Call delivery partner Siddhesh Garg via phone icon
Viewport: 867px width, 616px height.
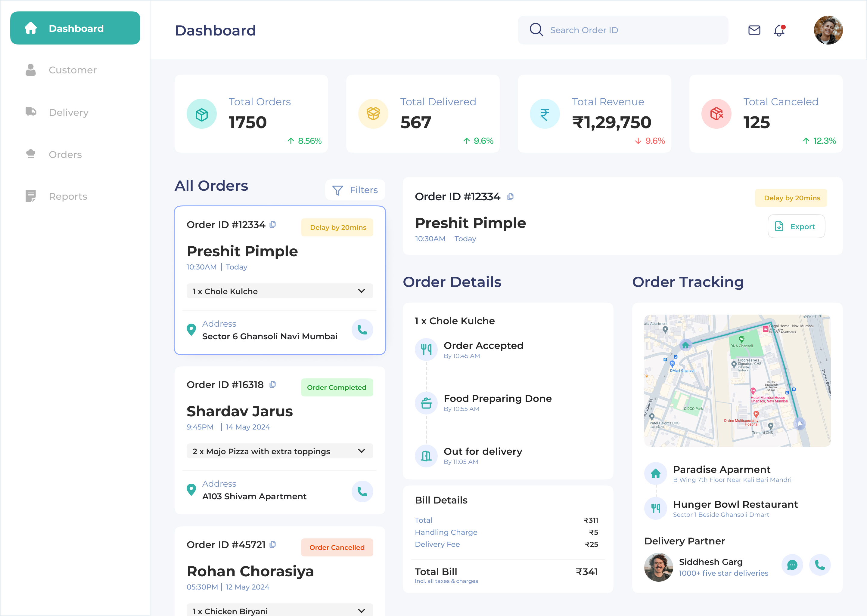click(820, 565)
